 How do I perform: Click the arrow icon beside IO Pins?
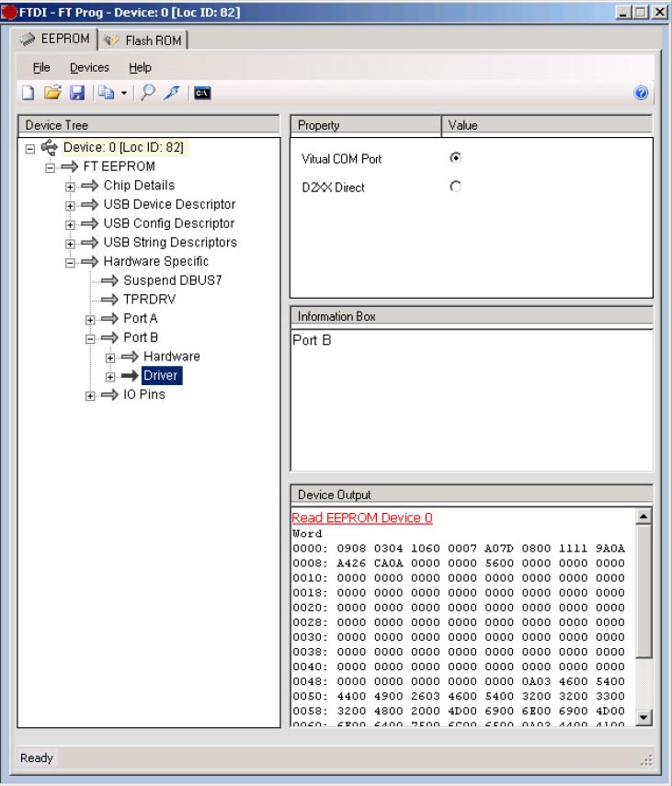[x=109, y=395]
